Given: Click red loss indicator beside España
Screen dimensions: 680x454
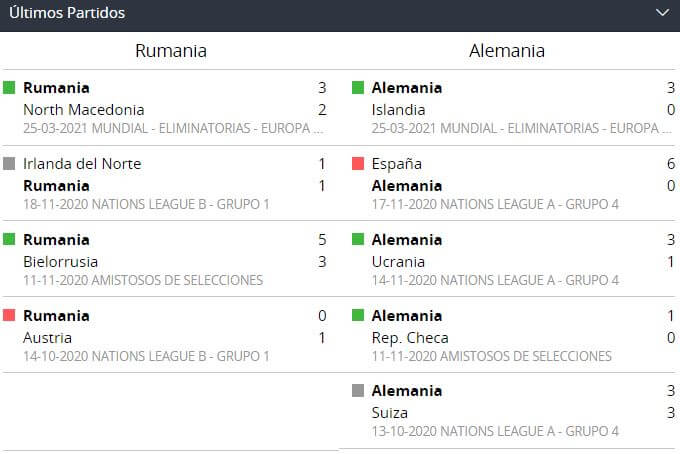Looking at the screenshot, I should [x=358, y=164].
